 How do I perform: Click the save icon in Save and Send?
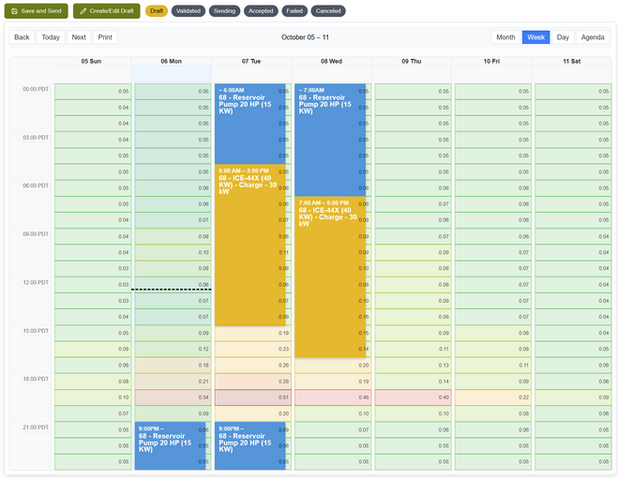[15, 11]
